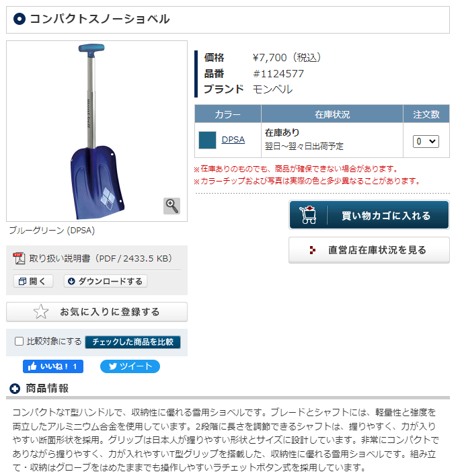Click the circle icon beside コンパクトスノーショベル title
The image size is (462, 476).
coord(20,19)
